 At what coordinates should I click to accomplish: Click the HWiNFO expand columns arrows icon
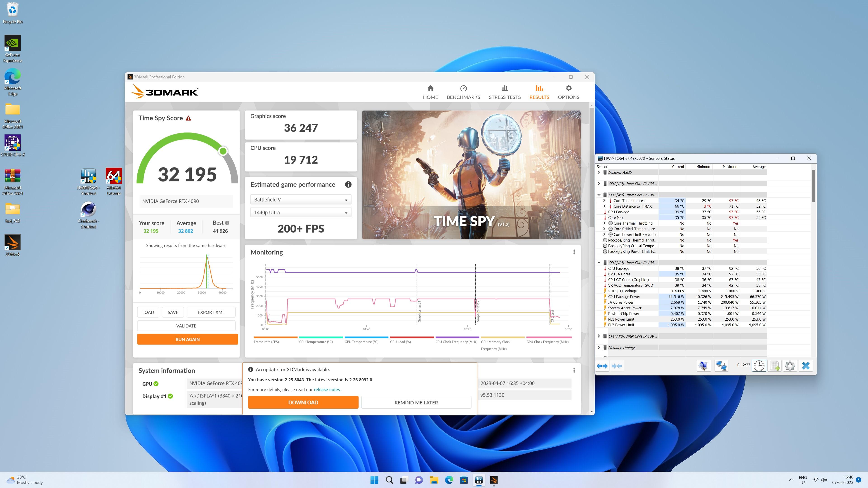pyautogui.click(x=602, y=366)
